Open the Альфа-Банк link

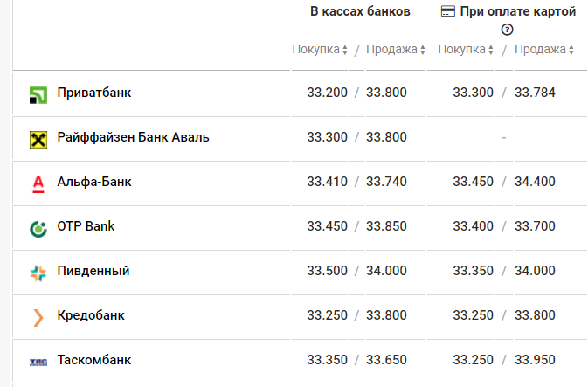point(94,182)
